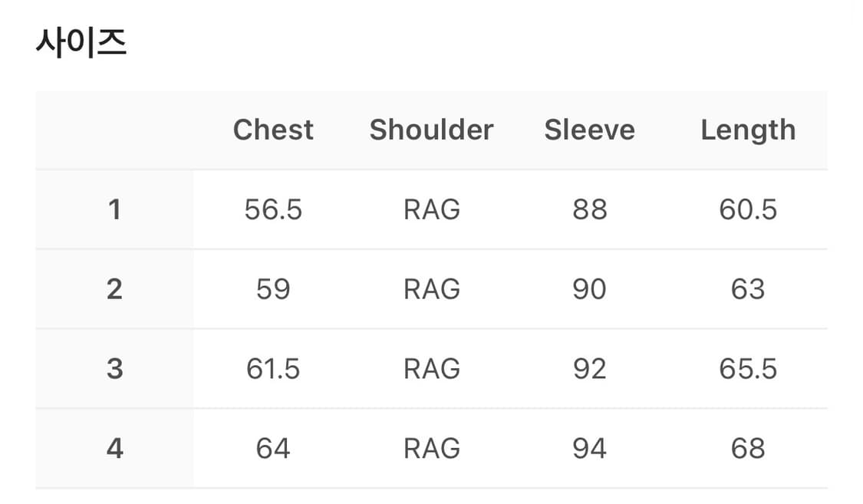Image resolution: width=863 pixels, height=504 pixels.
Task: Select size 3 row label
Action: (114, 369)
